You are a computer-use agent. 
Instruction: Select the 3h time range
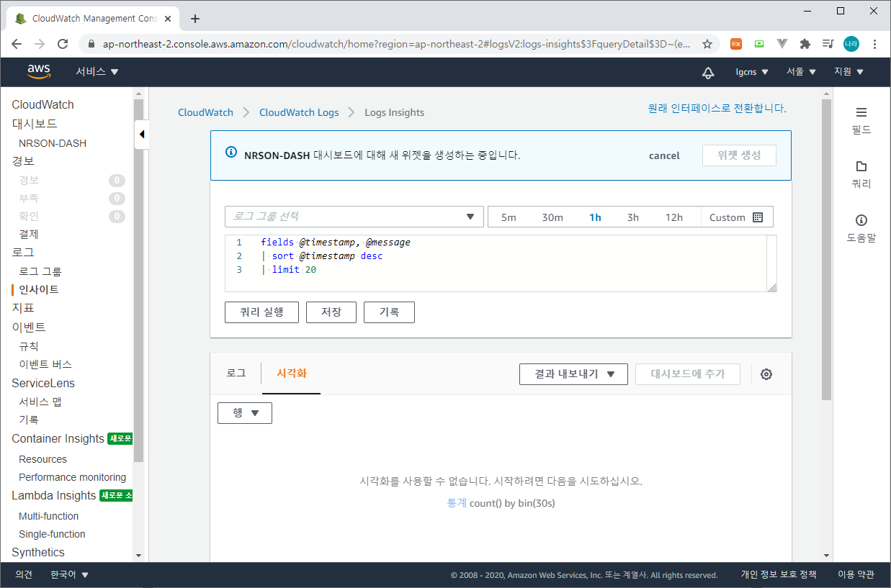tap(633, 217)
